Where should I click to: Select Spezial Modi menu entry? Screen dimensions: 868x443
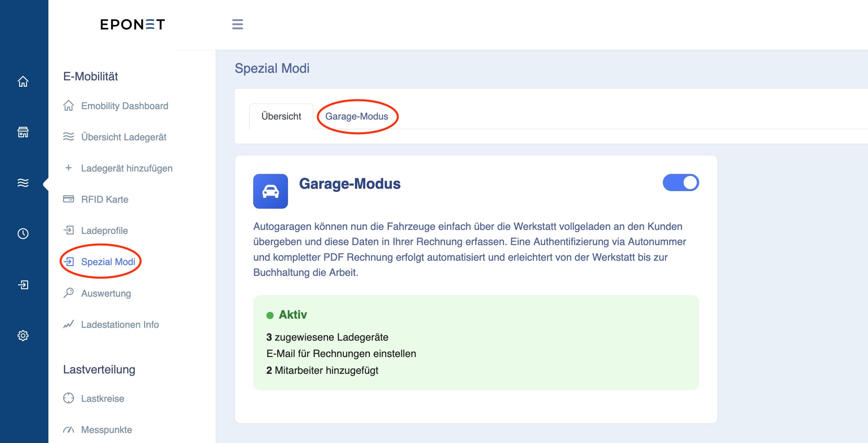[108, 262]
